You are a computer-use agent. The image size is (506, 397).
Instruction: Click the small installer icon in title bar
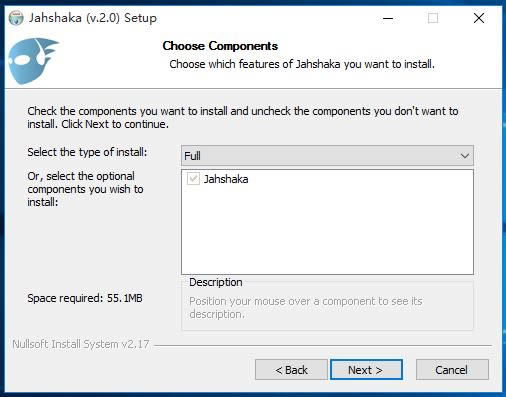coord(16,18)
